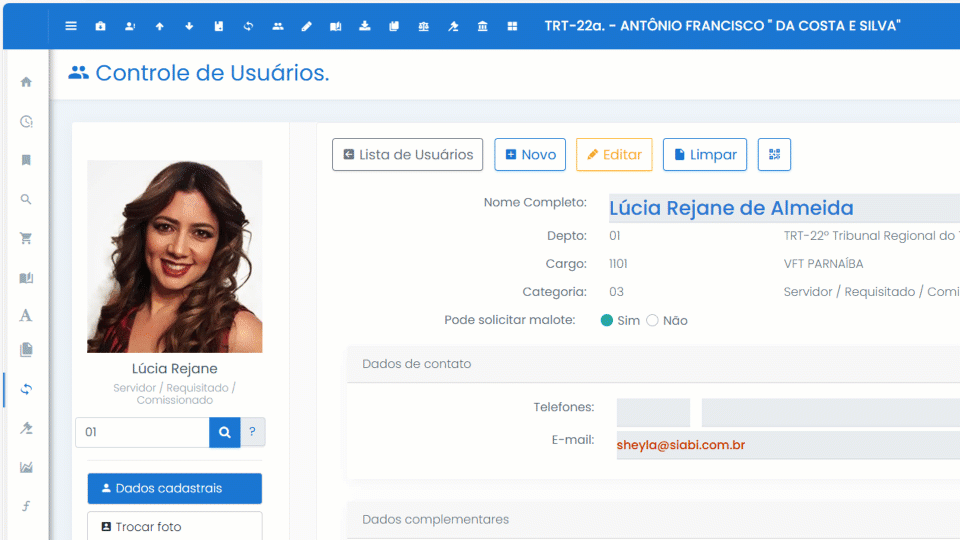Select 'Não' for Pode solicitar malote

(653, 321)
